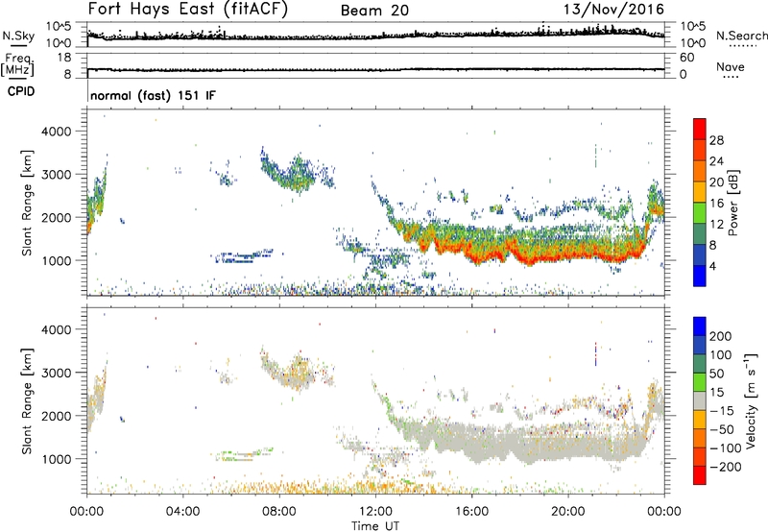Click the "Time UT" axis label
The image size is (768, 532).
(375, 525)
